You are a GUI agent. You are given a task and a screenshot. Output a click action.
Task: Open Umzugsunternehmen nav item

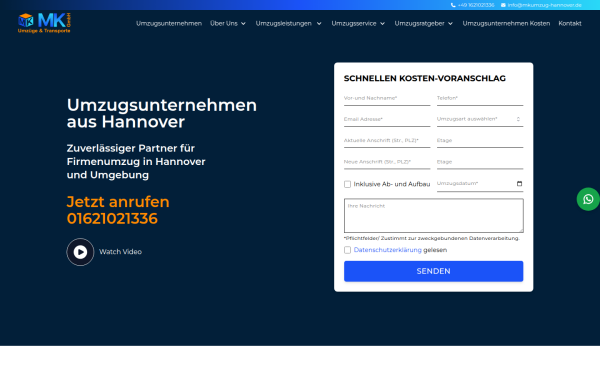tap(169, 23)
